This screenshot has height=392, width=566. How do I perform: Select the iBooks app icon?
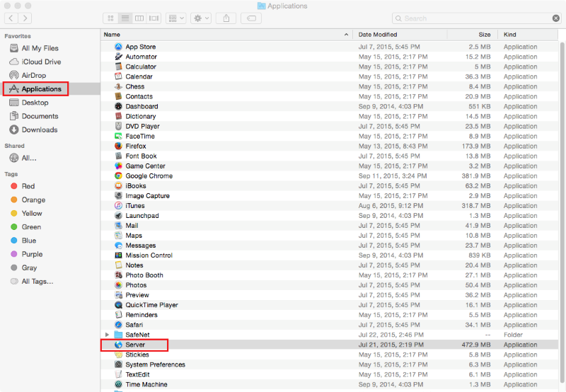click(x=118, y=185)
